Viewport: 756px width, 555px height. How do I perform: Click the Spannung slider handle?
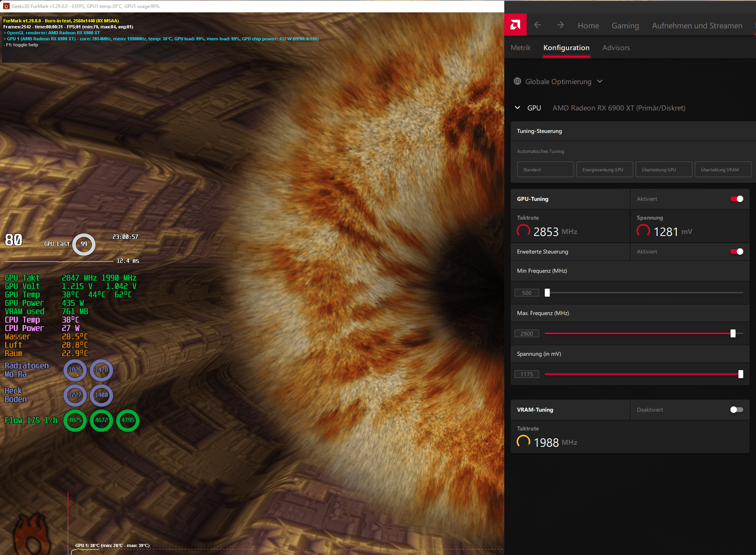tap(741, 374)
